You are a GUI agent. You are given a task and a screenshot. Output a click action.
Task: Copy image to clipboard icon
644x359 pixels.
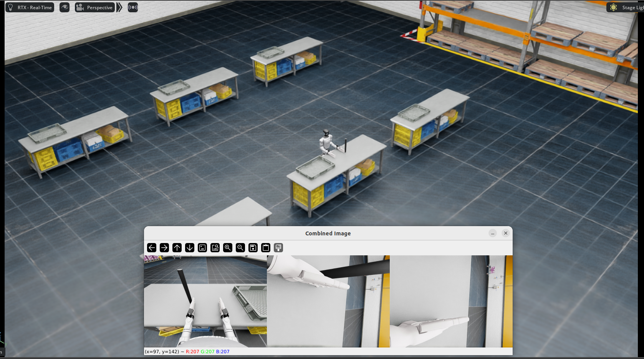click(x=266, y=248)
